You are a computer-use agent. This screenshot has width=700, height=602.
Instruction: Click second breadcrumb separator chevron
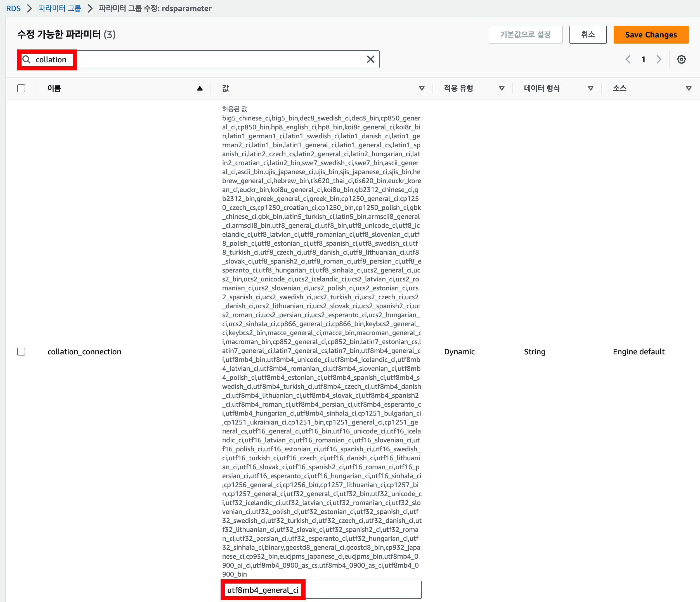pos(90,8)
